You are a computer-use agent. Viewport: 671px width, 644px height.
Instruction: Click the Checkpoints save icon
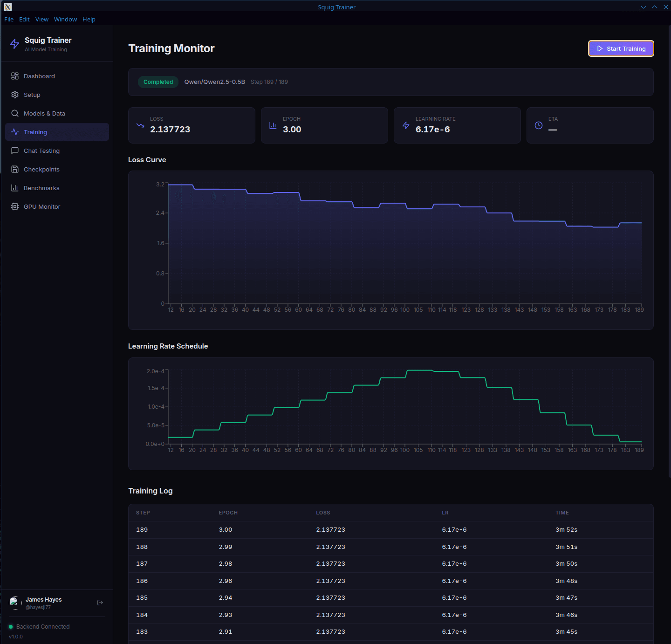click(15, 169)
